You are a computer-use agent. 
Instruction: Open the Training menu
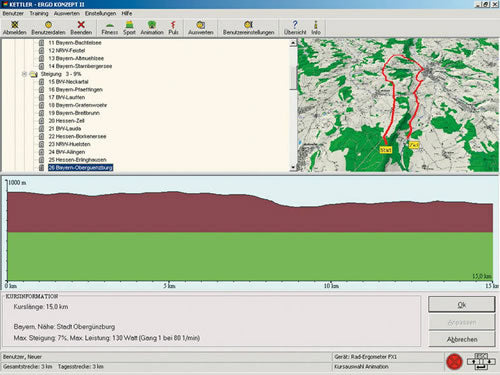[x=39, y=13]
